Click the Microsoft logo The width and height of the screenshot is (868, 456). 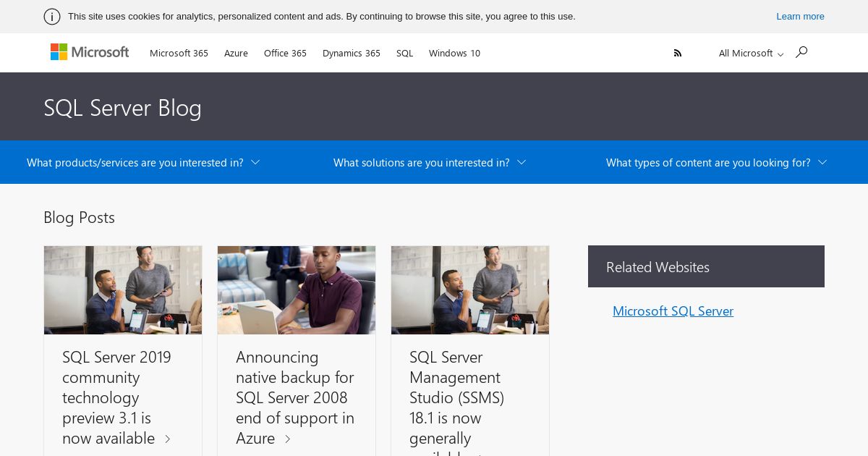[x=90, y=52]
